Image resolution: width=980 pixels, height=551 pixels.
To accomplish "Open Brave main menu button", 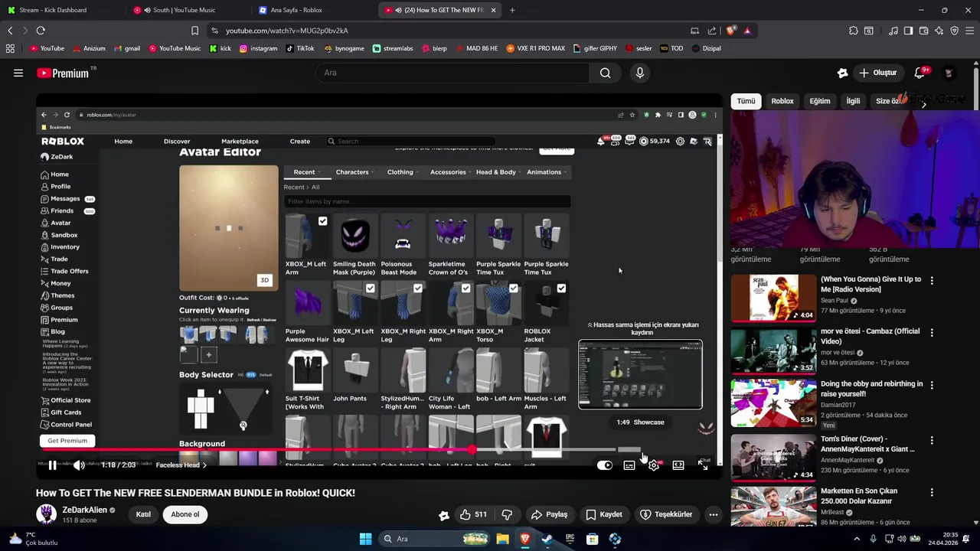I will [970, 31].
